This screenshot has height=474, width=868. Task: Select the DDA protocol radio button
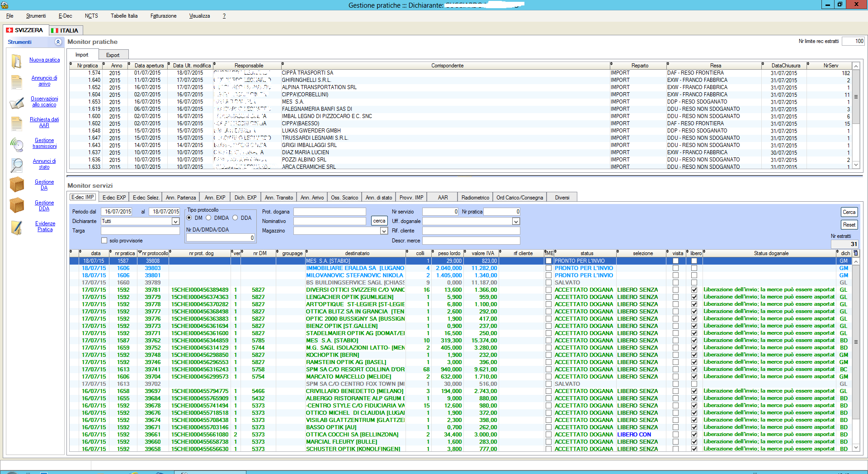pyautogui.click(x=235, y=218)
